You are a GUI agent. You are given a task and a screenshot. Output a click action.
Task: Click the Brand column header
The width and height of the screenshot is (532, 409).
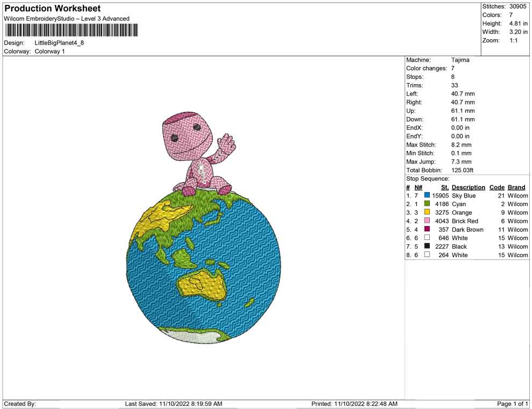click(x=516, y=187)
